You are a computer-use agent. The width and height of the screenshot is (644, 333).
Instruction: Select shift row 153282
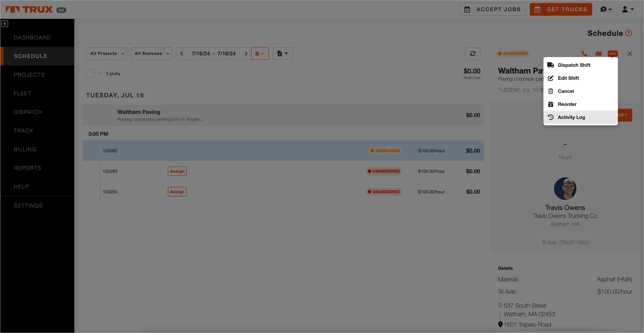[283, 151]
